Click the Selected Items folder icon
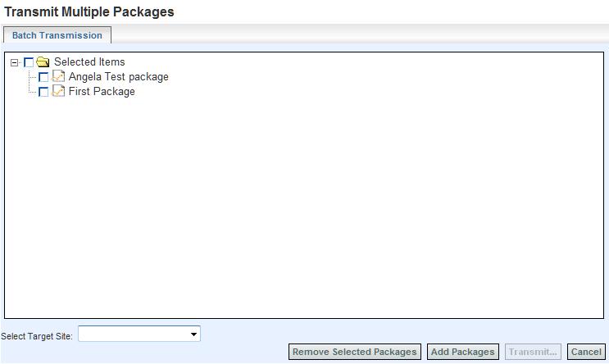Image resolution: width=609 pixels, height=364 pixels. point(43,62)
